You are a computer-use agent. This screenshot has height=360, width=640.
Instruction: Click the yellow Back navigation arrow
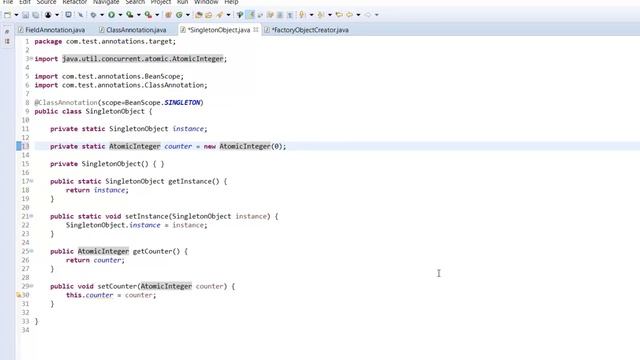point(349,15)
